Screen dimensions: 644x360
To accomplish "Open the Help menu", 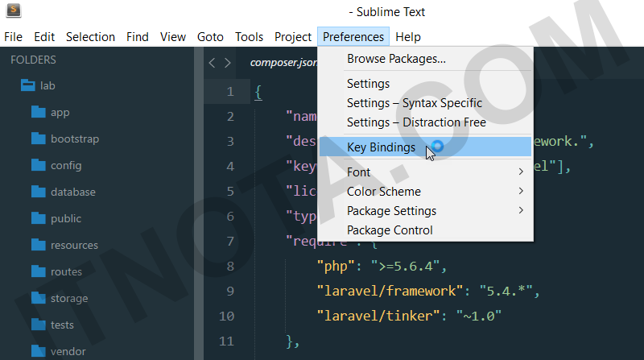I will click(408, 37).
